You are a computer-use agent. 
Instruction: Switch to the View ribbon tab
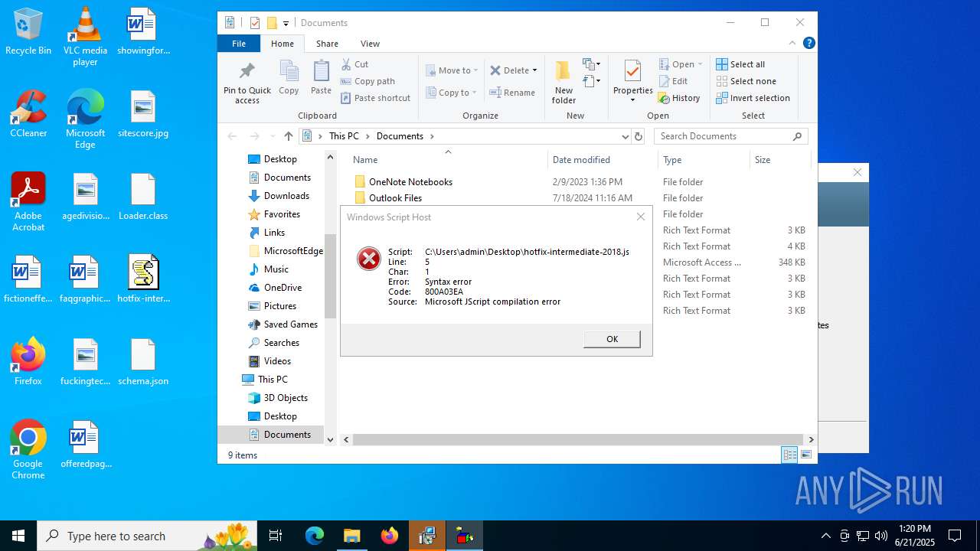tap(370, 44)
